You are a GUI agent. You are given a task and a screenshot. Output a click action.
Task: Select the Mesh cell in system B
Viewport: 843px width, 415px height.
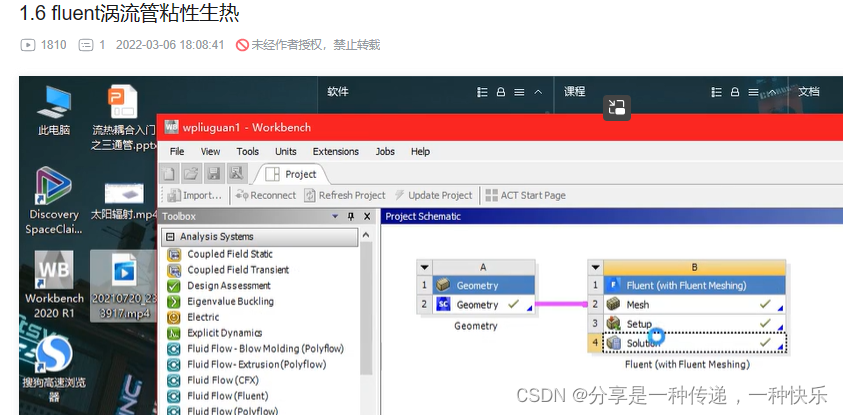click(x=694, y=305)
